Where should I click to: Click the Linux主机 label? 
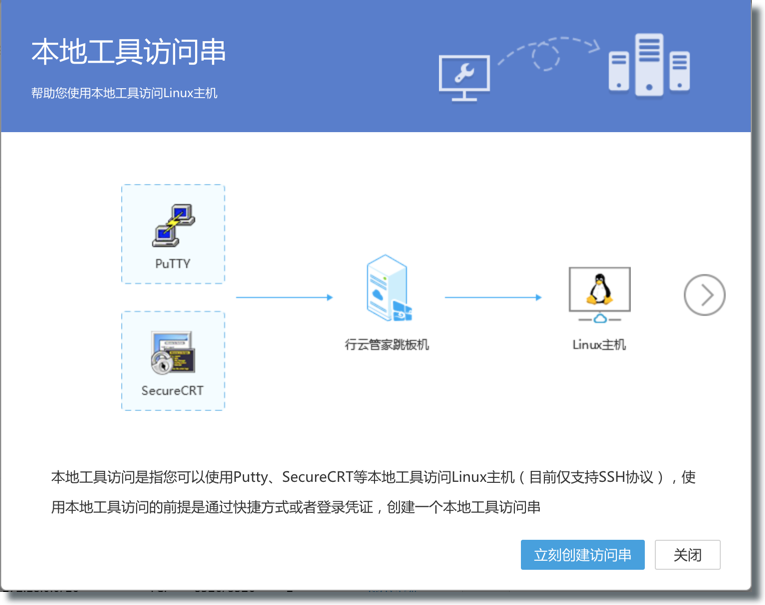(599, 345)
